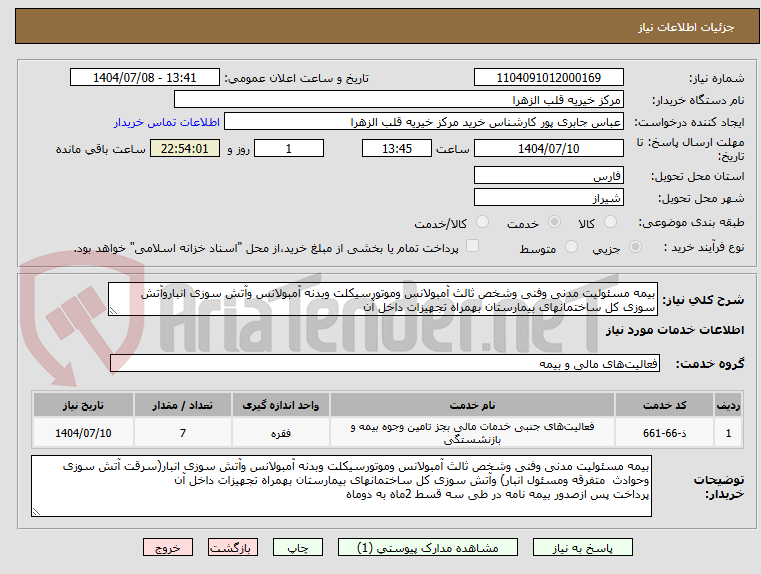The width and height of the screenshot is (761, 574).
Task: Click the تعداد / مقدار column header
Action: click(x=182, y=405)
